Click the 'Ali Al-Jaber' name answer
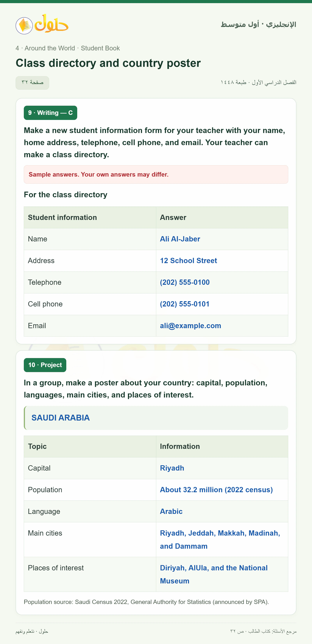 click(x=180, y=239)
